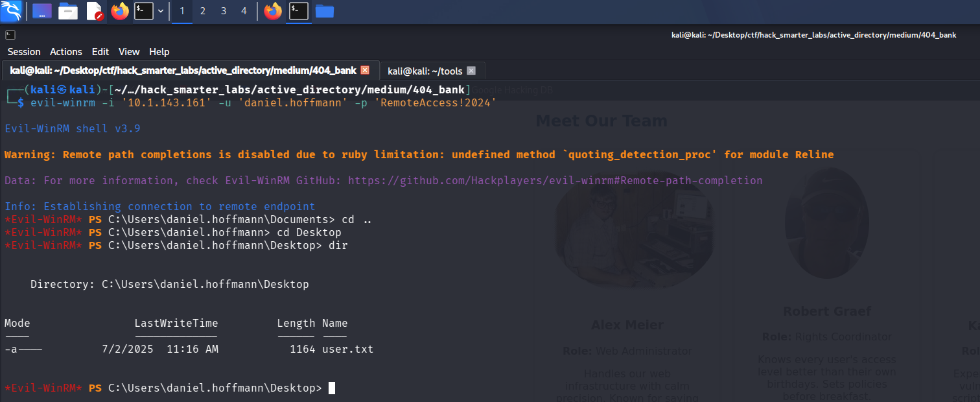Click the Length column header
Screen dimensions: 980x402
296,323
